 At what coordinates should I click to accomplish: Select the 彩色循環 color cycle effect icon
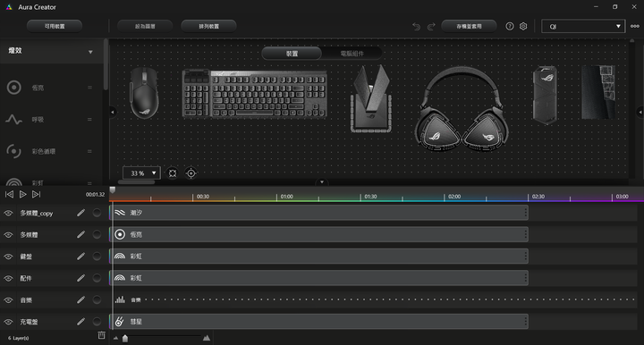[14, 151]
